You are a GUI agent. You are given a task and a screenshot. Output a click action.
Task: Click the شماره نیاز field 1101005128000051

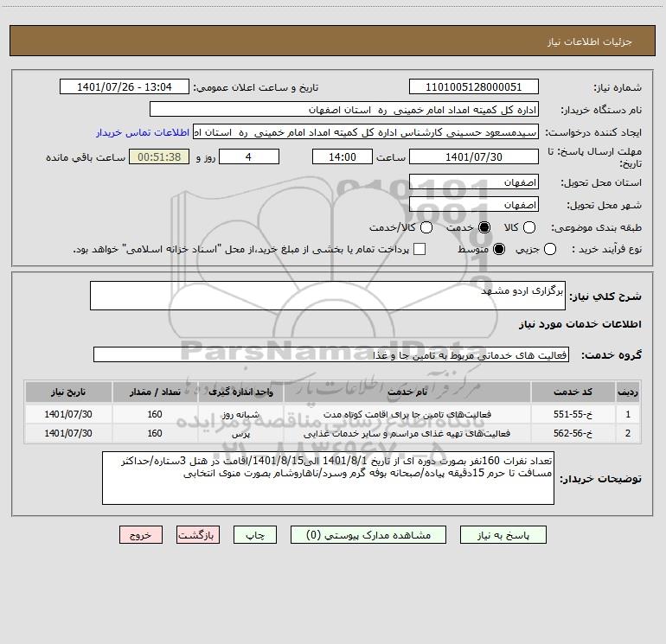point(474,87)
